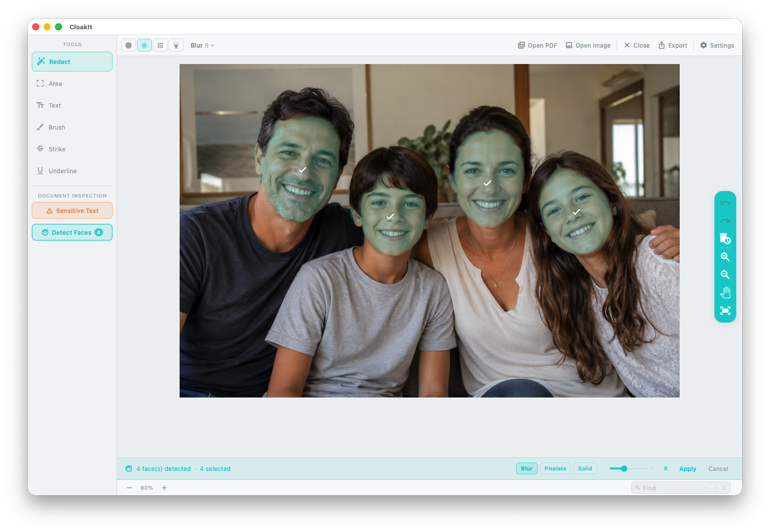
Task: Switch to the Brush tool
Action: click(x=72, y=127)
